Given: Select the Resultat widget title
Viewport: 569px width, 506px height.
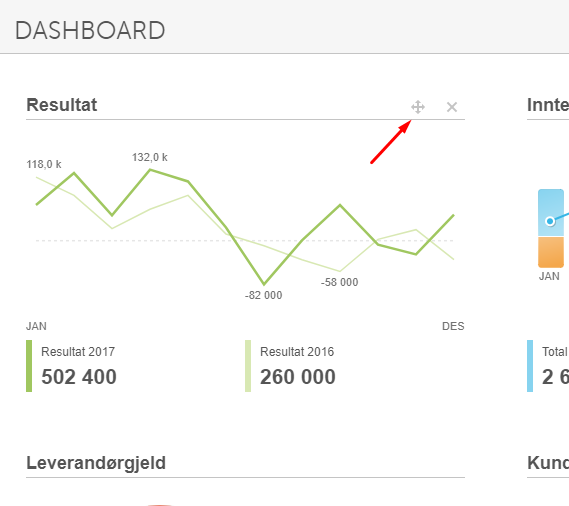Looking at the screenshot, I should [x=62, y=105].
